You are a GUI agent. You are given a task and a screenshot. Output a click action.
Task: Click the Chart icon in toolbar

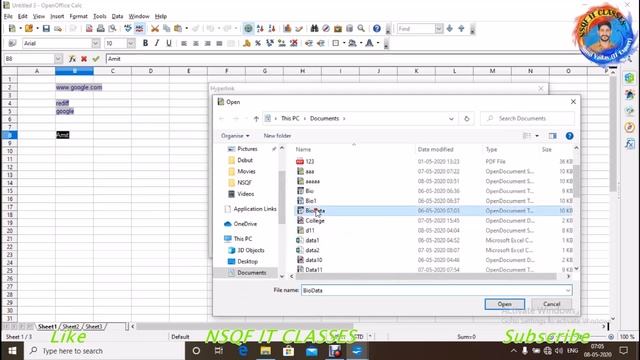tap(287, 29)
